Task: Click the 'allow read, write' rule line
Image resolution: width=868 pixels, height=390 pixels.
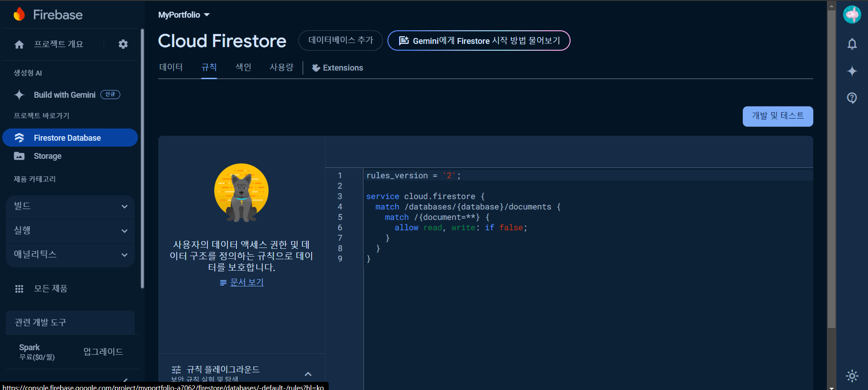Action: pyautogui.click(x=461, y=228)
